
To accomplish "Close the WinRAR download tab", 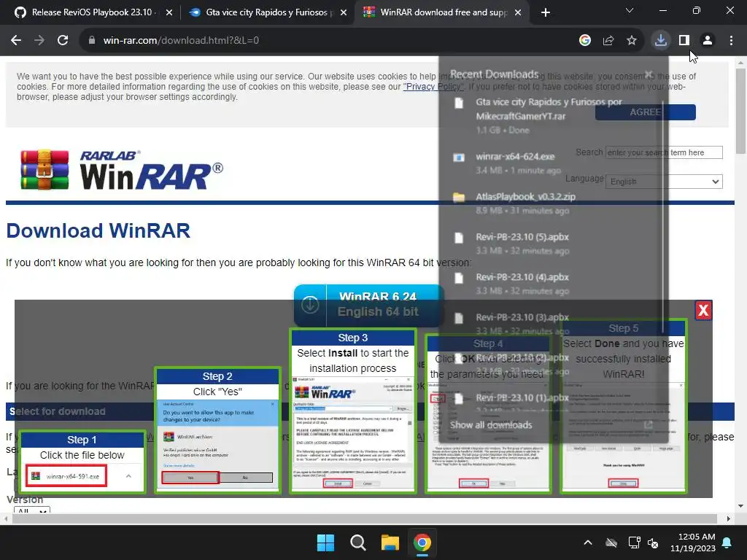I will coord(518,12).
